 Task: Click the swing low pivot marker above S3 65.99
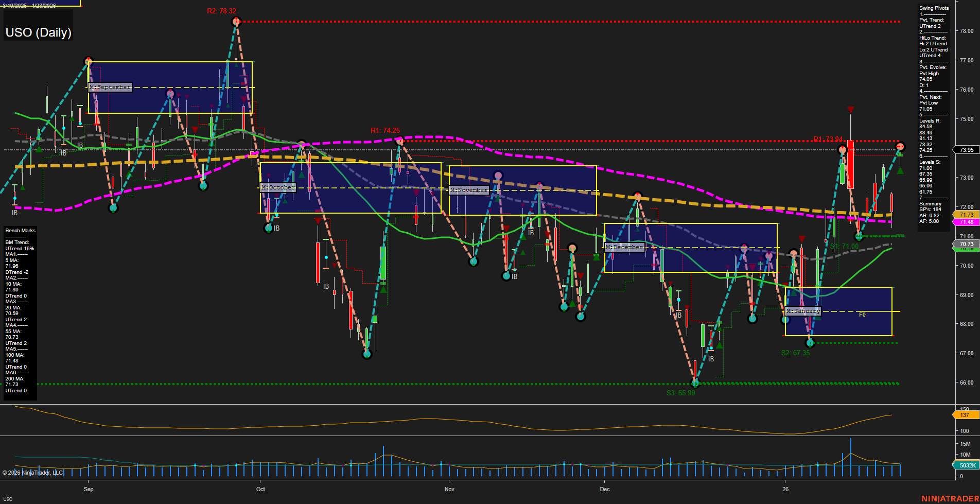coord(695,383)
